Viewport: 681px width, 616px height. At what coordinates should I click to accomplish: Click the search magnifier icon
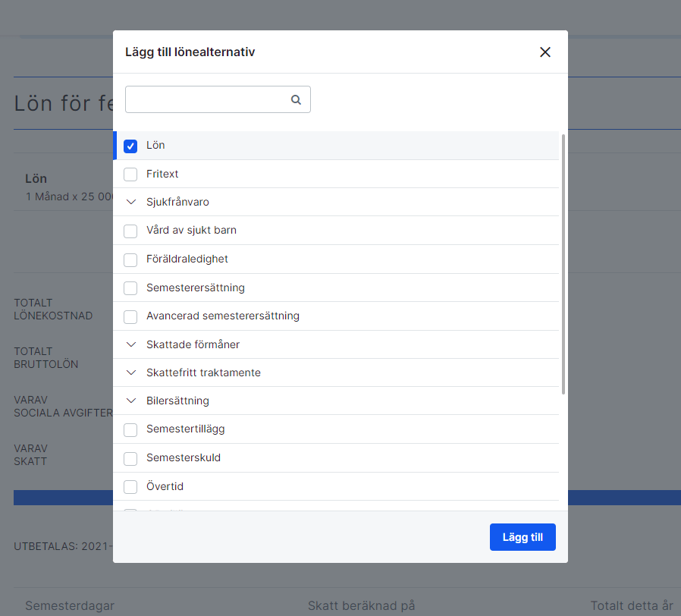click(x=296, y=99)
